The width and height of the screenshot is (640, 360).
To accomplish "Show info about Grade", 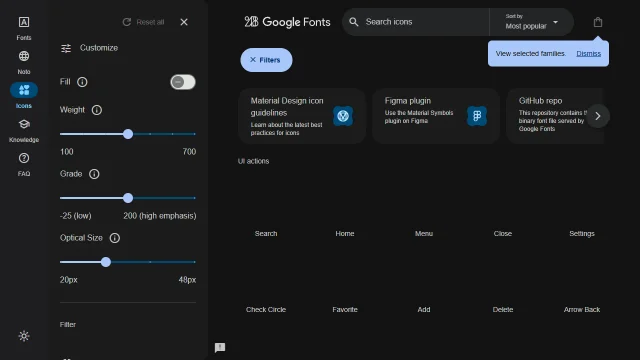I will 94,174.
